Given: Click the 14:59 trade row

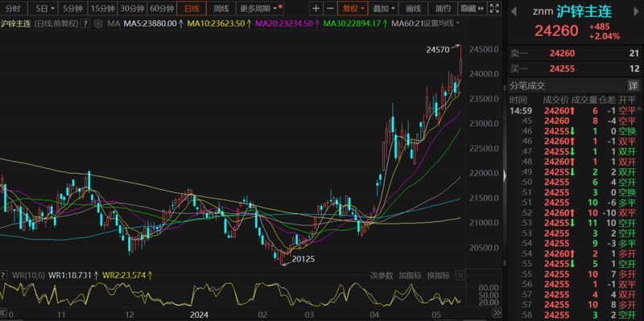Looking at the screenshot, I should point(573,110).
